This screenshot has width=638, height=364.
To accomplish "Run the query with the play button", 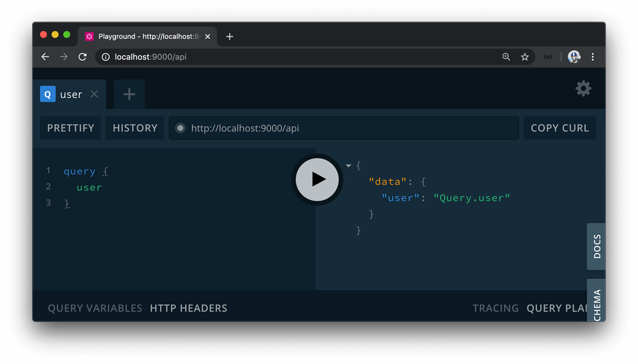I will pyautogui.click(x=317, y=179).
